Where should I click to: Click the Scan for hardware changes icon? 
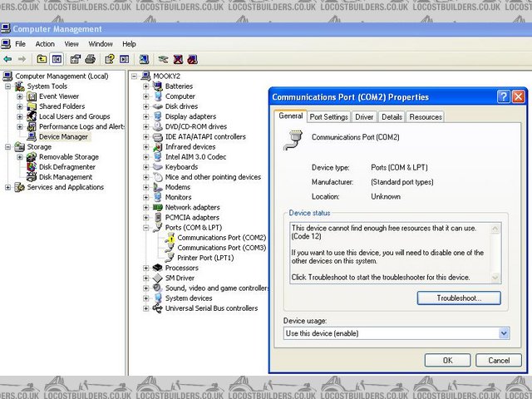point(144,60)
